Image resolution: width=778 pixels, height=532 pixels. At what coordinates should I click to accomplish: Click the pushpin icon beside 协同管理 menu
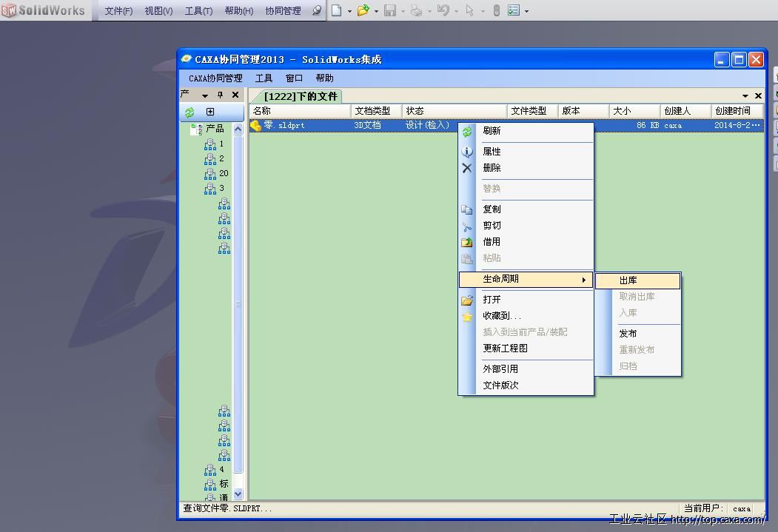click(x=317, y=10)
